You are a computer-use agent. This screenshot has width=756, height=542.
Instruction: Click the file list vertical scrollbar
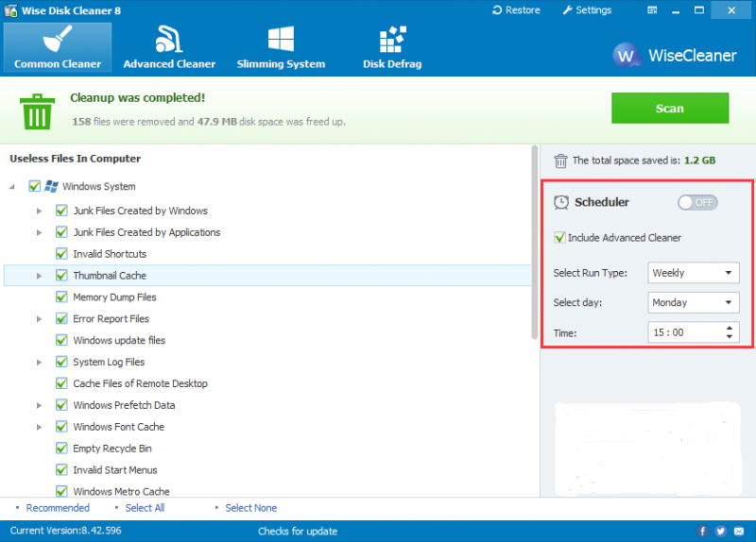point(534,243)
